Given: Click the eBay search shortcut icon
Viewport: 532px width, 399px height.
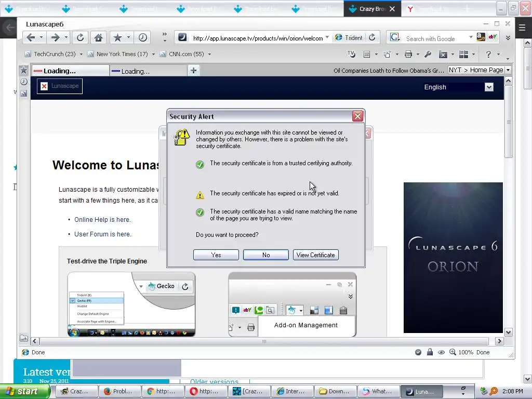Looking at the screenshot, I should [493, 37].
